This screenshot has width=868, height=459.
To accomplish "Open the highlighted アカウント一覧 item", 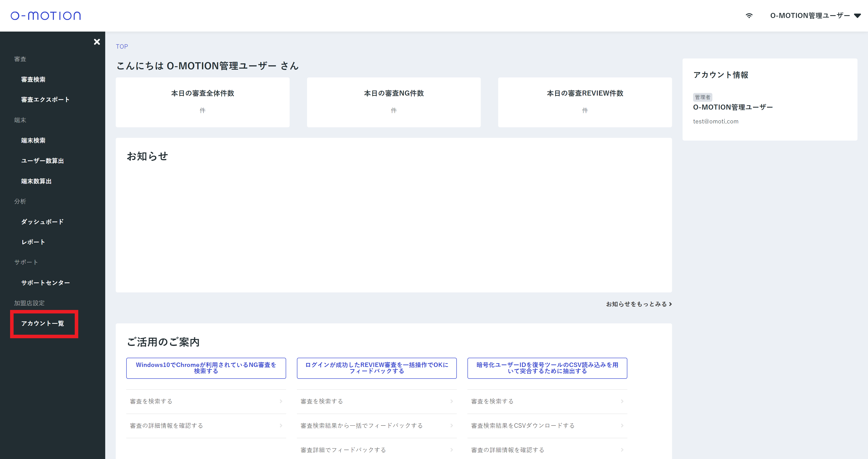I will click(43, 324).
